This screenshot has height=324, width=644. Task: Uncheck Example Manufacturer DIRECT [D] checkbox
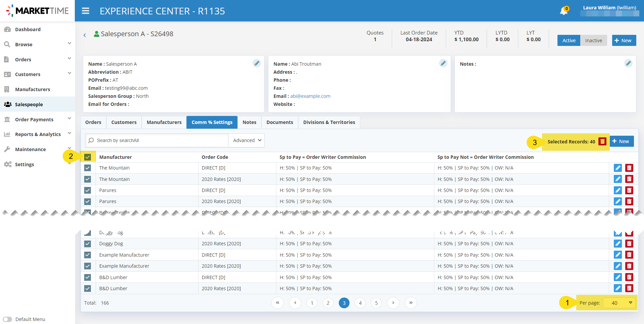point(88,255)
